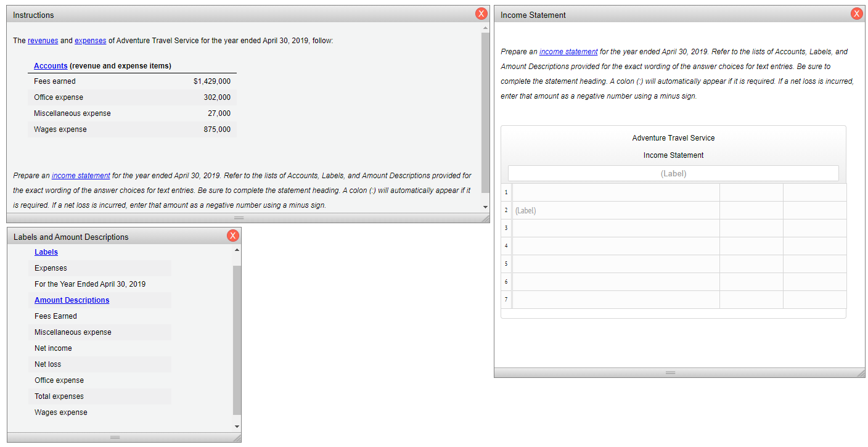Image resolution: width=868 pixels, height=447 pixels.
Task: Click scrollbar down arrow in Labels panel
Action: click(236, 425)
